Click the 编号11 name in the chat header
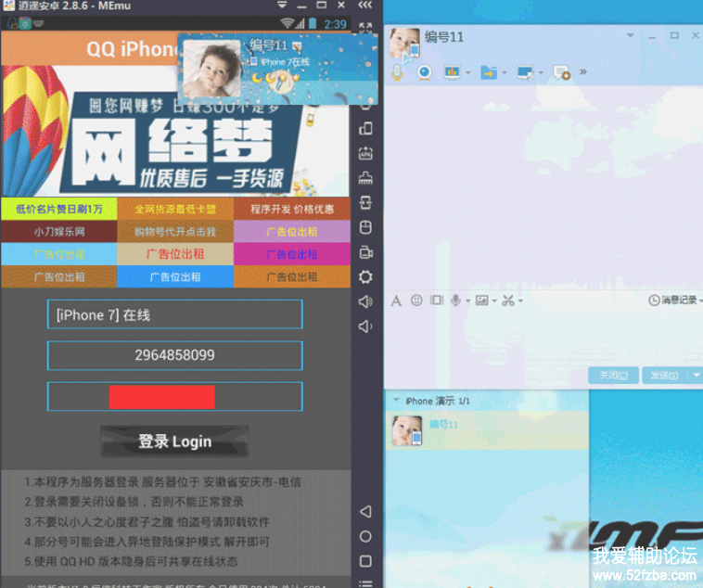The image size is (703, 588). pos(444,37)
